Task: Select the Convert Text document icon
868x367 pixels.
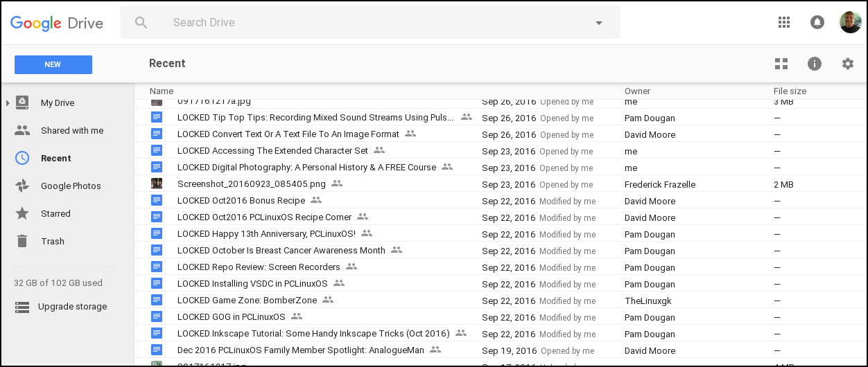Action: [157, 134]
